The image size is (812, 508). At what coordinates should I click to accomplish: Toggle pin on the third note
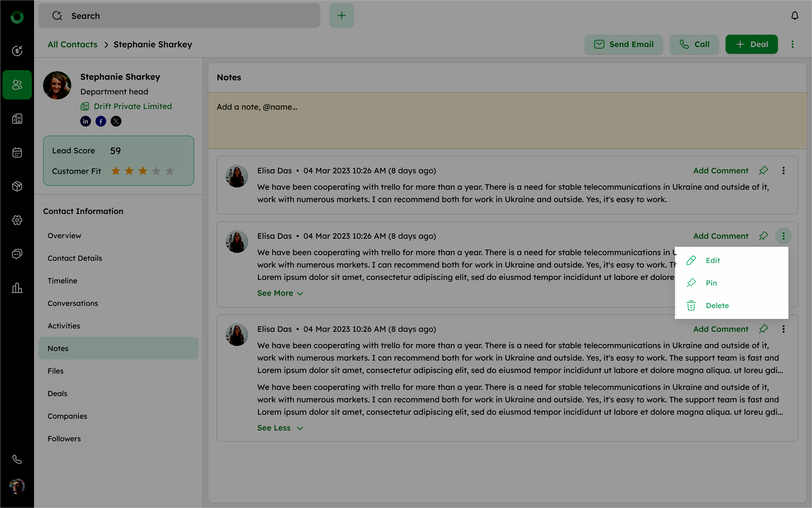[x=763, y=329]
